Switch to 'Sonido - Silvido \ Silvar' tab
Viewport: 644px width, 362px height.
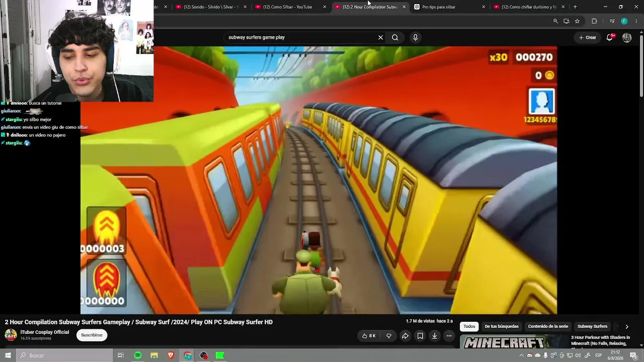coord(211,7)
